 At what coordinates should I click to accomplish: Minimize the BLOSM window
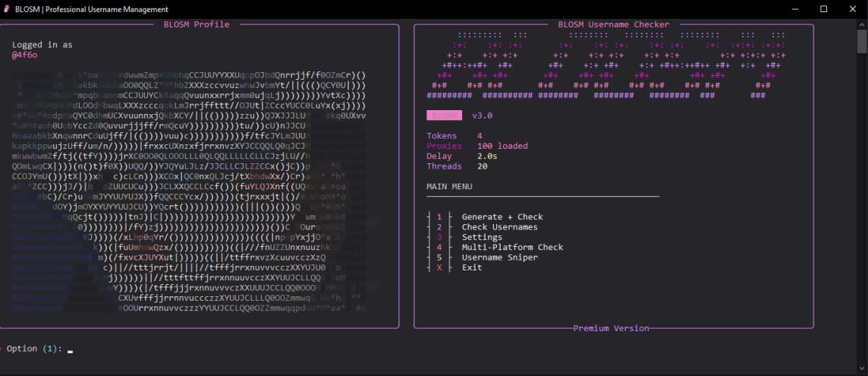pos(796,9)
